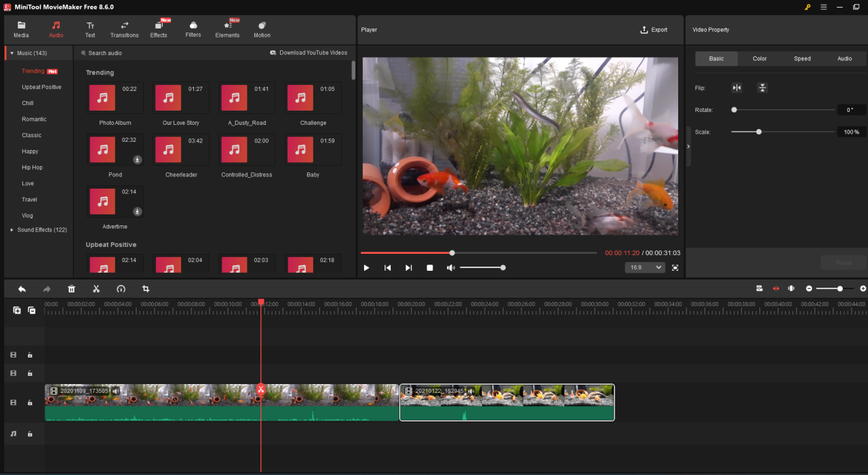Undo the last action
This screenshot has height=475, width=868.
(22, 288)
